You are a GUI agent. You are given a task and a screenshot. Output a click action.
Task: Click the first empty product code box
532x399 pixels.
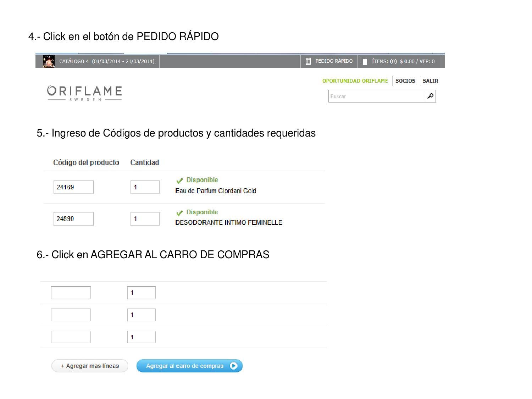pyautogui.click(x=71, y=293)
